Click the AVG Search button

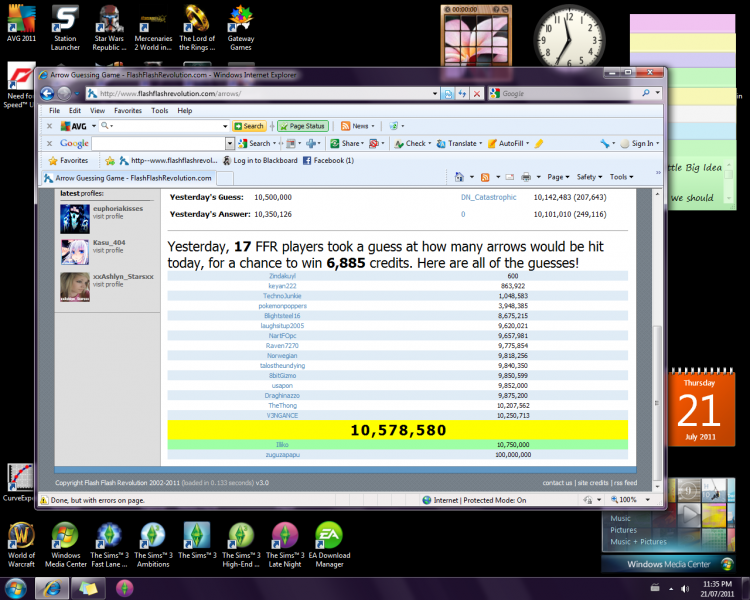249,126
